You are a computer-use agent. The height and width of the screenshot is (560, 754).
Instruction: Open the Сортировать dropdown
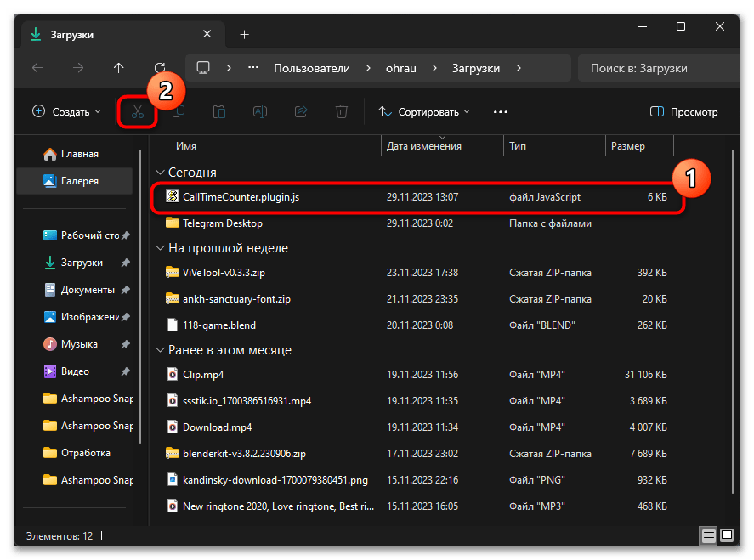[424, 111]
